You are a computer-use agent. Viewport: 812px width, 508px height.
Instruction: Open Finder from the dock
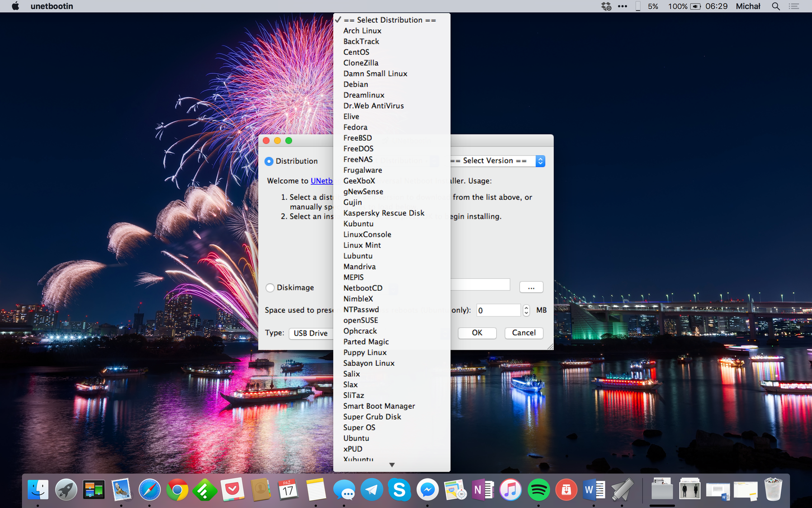pos(38,490)
